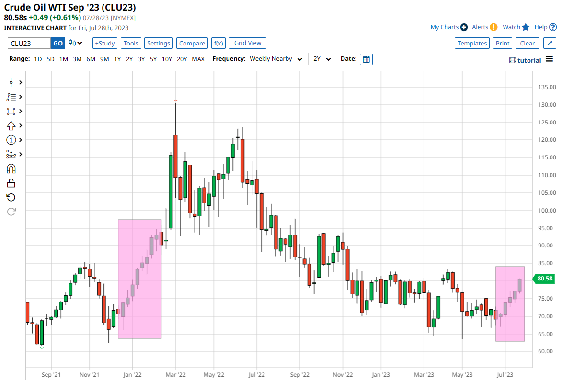Select the 3Y range

click(141, 59)
